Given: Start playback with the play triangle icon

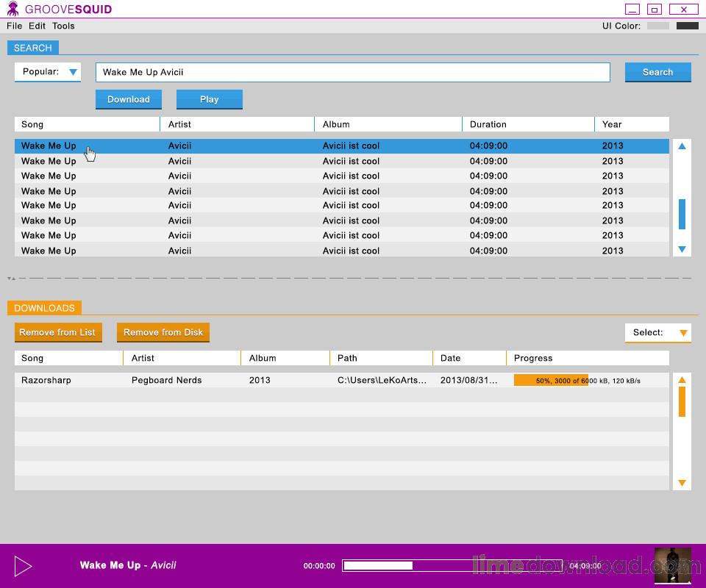Looking at the screenshot, I should point(23,566).
